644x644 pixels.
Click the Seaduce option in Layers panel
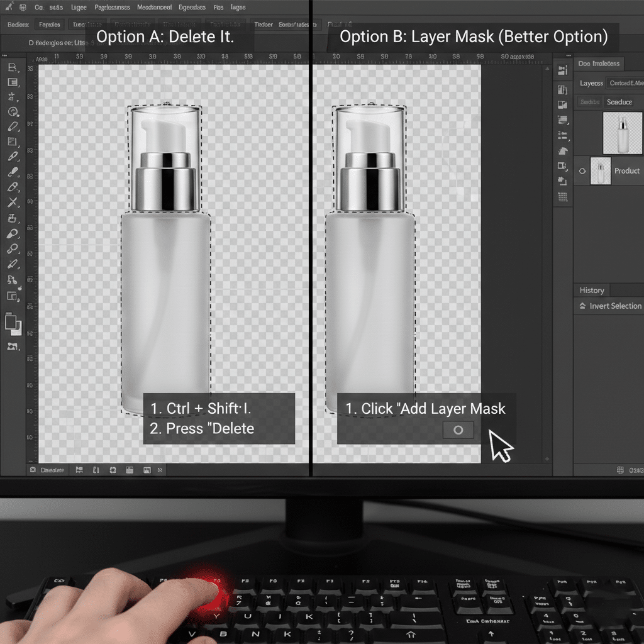[x=619, y=102]
